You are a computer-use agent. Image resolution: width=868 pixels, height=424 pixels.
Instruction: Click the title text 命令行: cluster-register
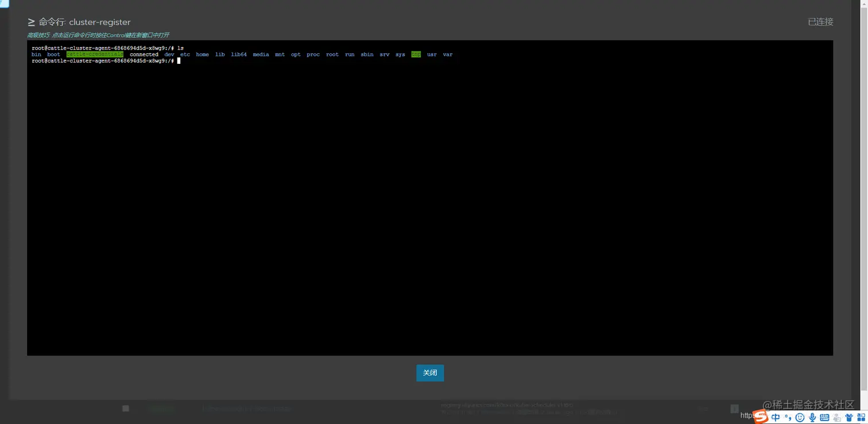pos(85,22)
